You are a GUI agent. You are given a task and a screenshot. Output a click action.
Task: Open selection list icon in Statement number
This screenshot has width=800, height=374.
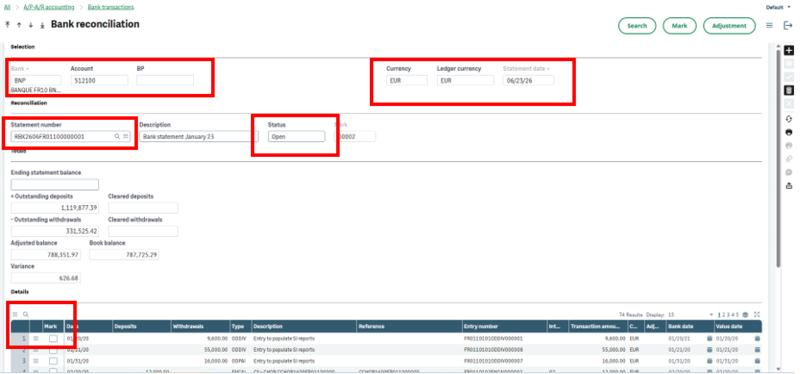click(126, 136)
